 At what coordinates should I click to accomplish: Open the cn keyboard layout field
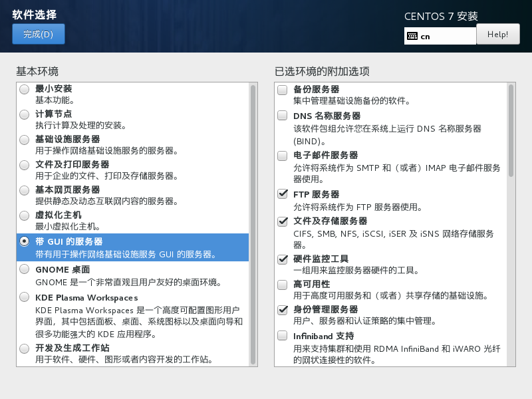tap(440, 36)
